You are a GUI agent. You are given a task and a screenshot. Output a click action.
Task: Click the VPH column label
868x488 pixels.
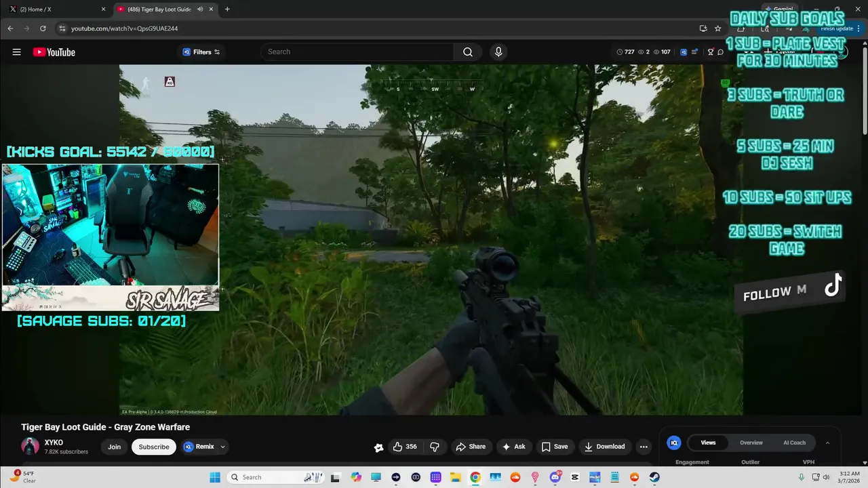point(808,462)
